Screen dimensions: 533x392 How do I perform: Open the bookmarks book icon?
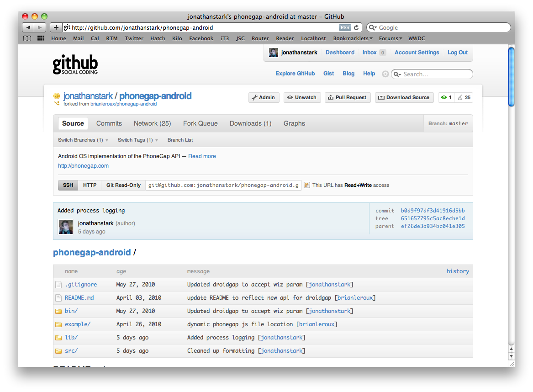coord(27,38)
